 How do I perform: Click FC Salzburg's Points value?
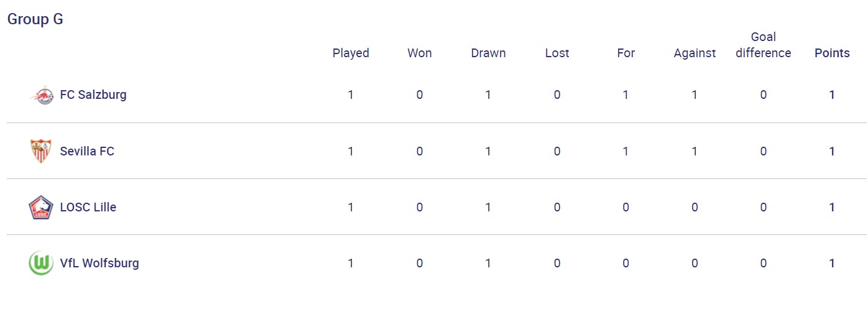coord(832,95)
